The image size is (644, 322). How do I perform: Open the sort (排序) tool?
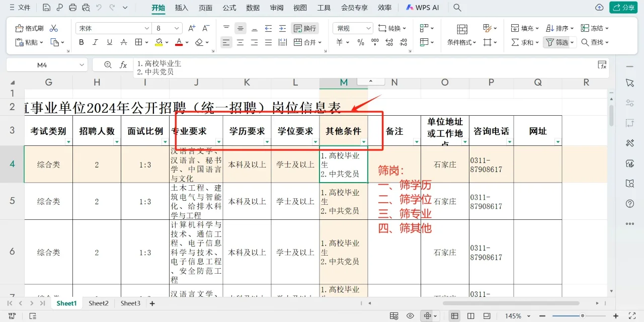[x=558, y=28]
